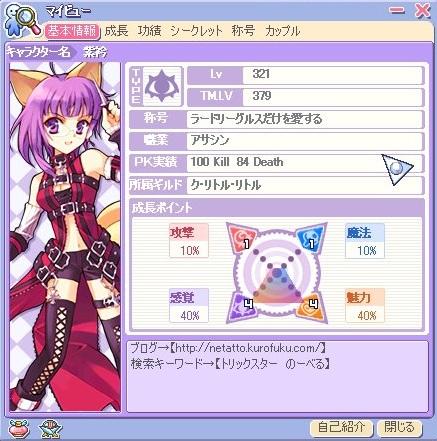Click the blue magic corner icon

point(311,237)
